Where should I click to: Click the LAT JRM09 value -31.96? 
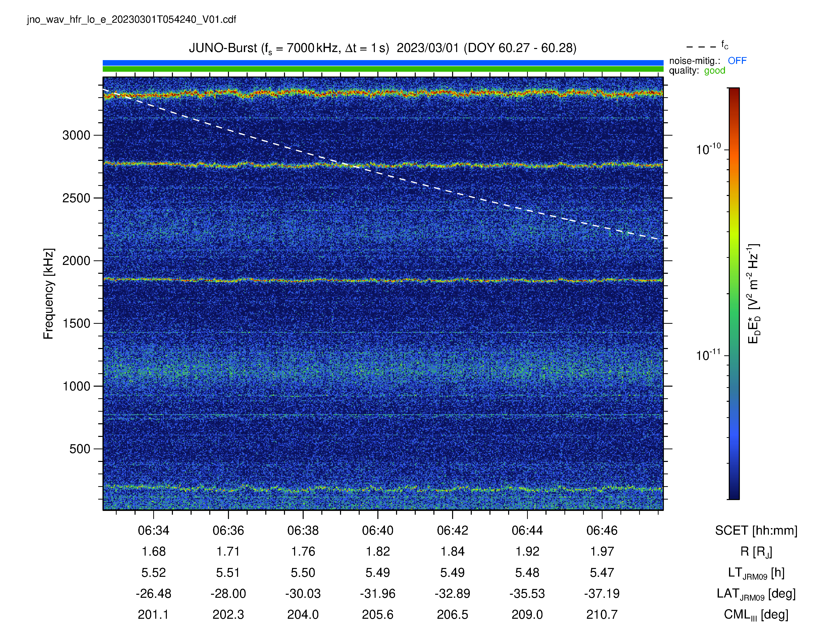[x=378, y=594]
